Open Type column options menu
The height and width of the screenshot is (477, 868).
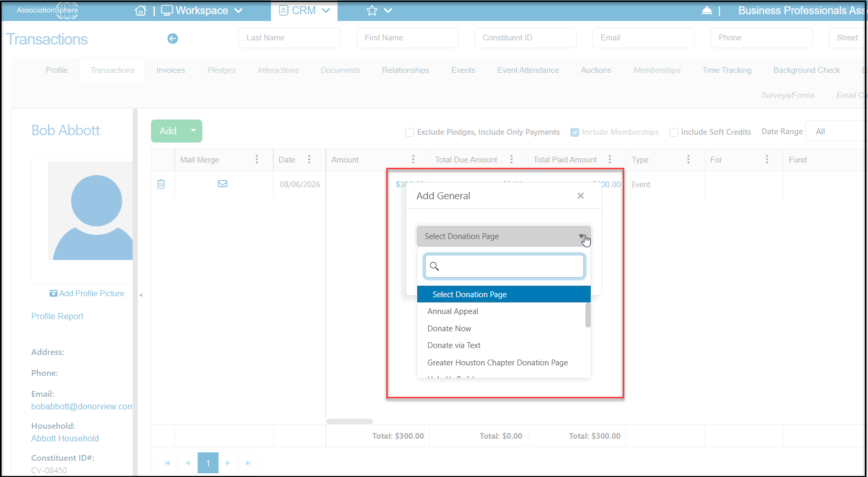688,159
